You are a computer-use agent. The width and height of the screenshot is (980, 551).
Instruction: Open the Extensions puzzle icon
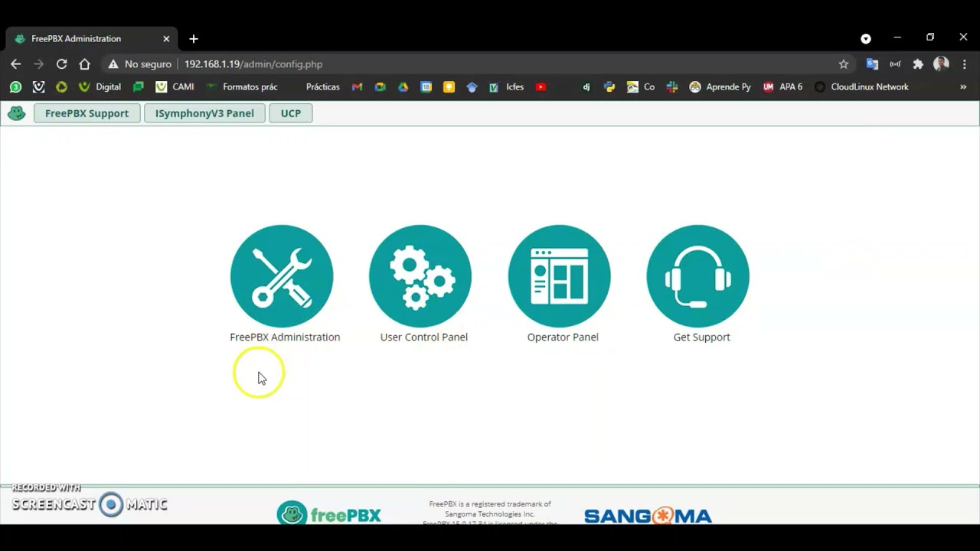[918, 64]
